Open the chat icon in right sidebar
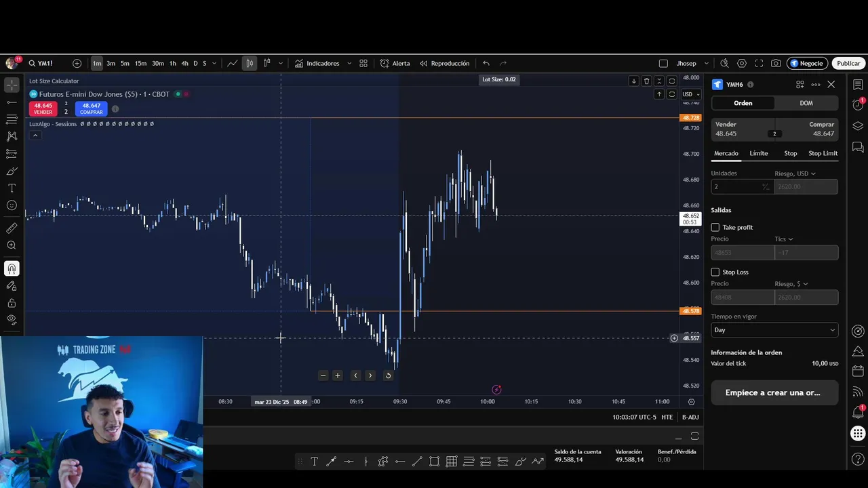The height and width of the screenshot is (488, 868). click(x=858, y=147)
